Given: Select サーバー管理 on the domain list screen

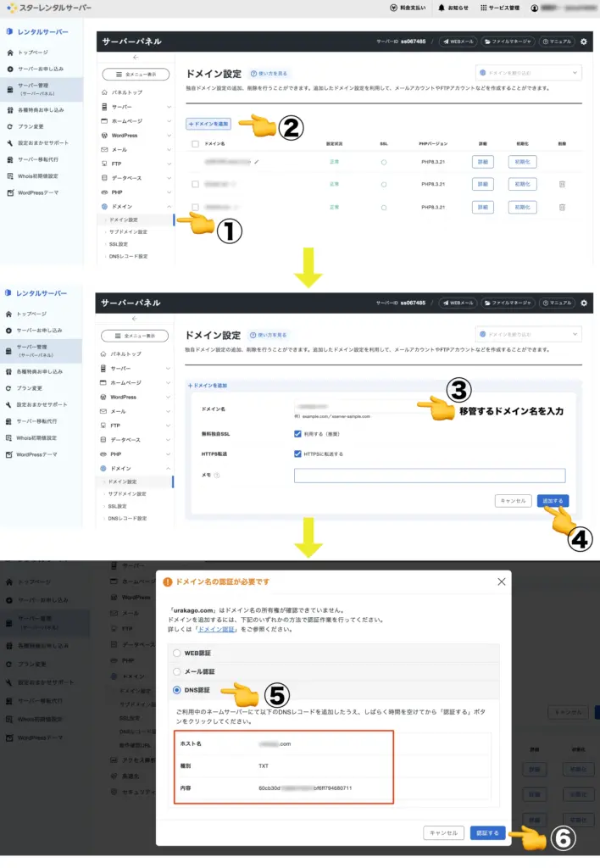Looking at the screenshot, I should (x=42, y=89).
